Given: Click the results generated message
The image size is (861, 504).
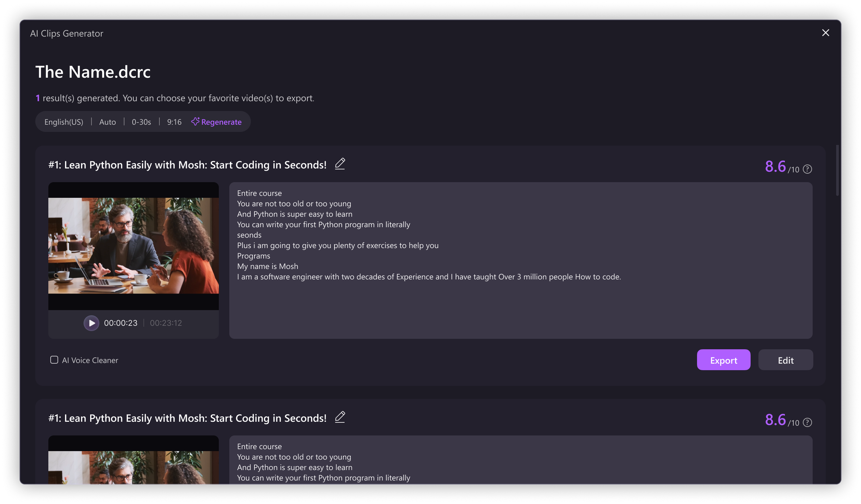Looking at the screenshot, I should point(175,98).
